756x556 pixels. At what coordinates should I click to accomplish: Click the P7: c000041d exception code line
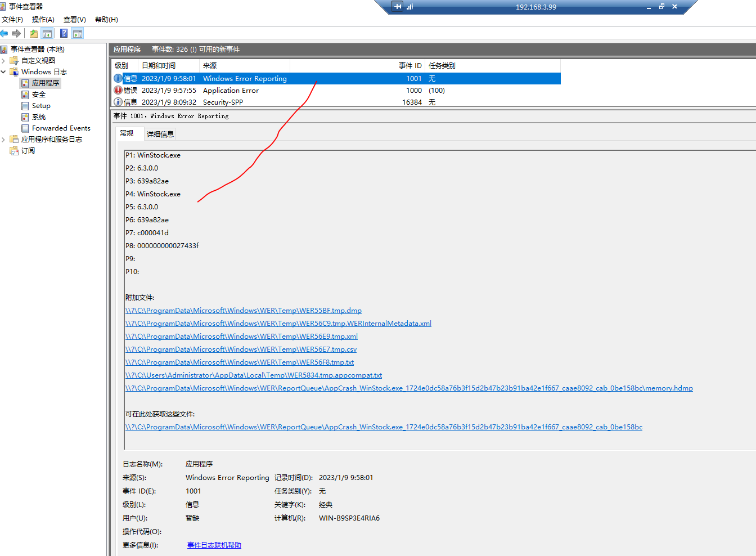[x=147, y=233]
